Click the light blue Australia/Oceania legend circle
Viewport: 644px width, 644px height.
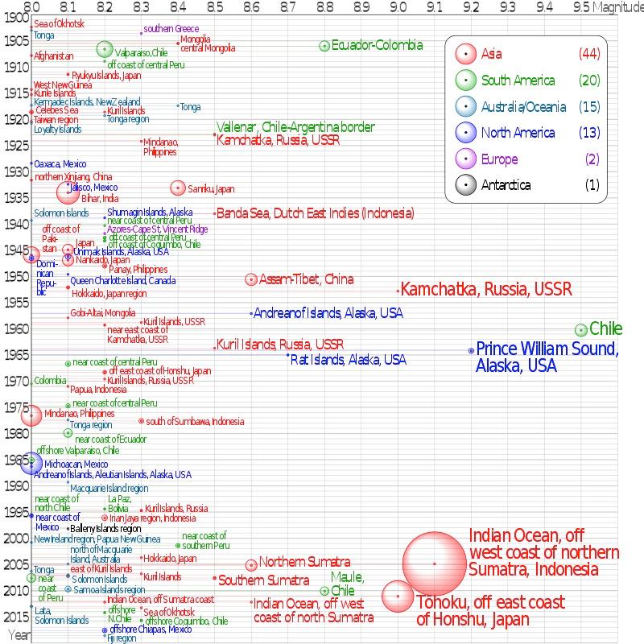coord(466,106)
